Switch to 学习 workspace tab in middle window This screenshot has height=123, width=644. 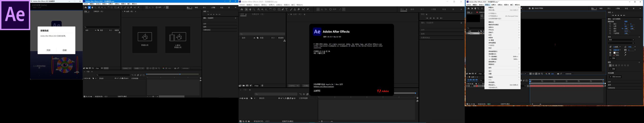pos(422,9)
